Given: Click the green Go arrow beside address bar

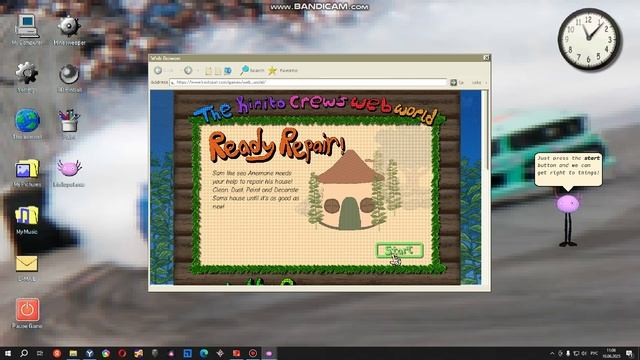Looking at the screenshot, I should coord(453,82).
